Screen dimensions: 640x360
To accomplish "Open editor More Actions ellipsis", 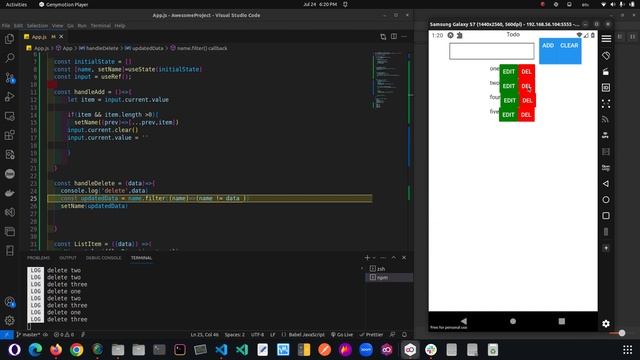I will 404,36.
